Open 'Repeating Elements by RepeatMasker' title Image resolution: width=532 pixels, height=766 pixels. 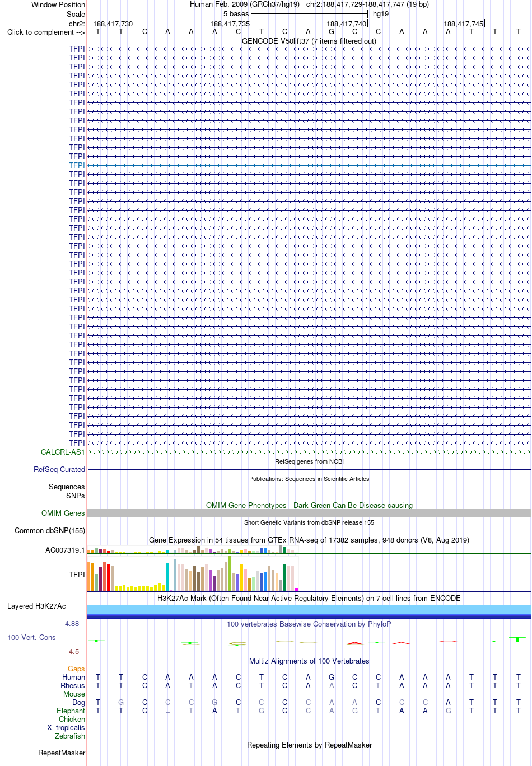309,745
